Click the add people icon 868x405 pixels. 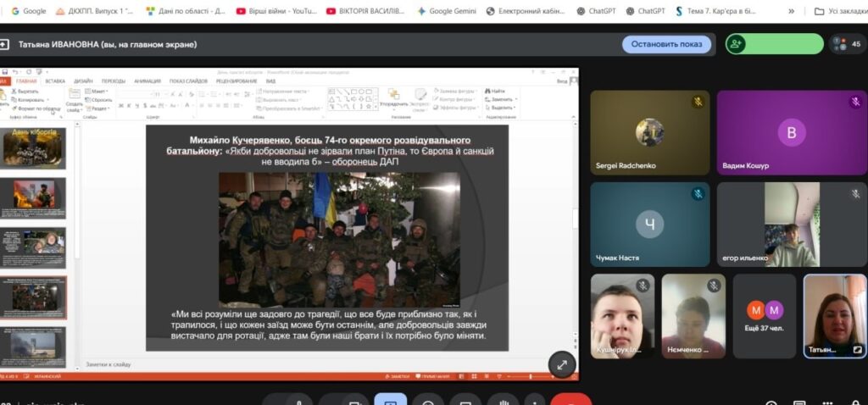(735, 44)
